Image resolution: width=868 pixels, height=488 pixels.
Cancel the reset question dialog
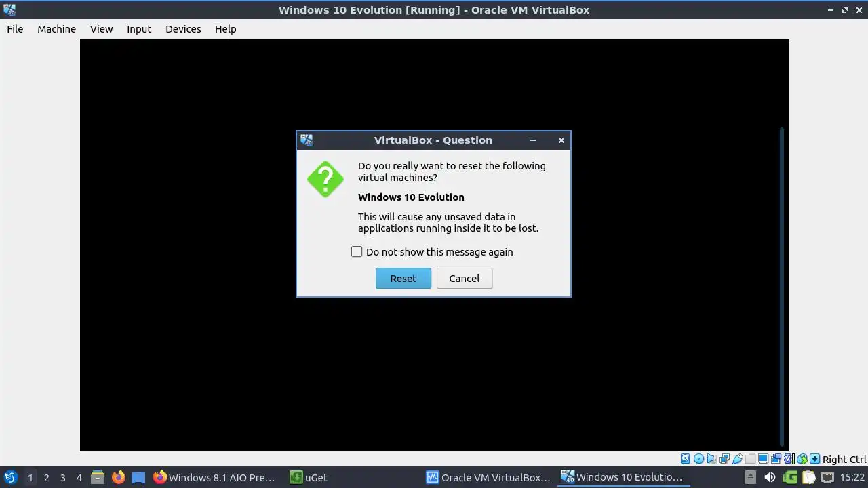tap(465, 279)
